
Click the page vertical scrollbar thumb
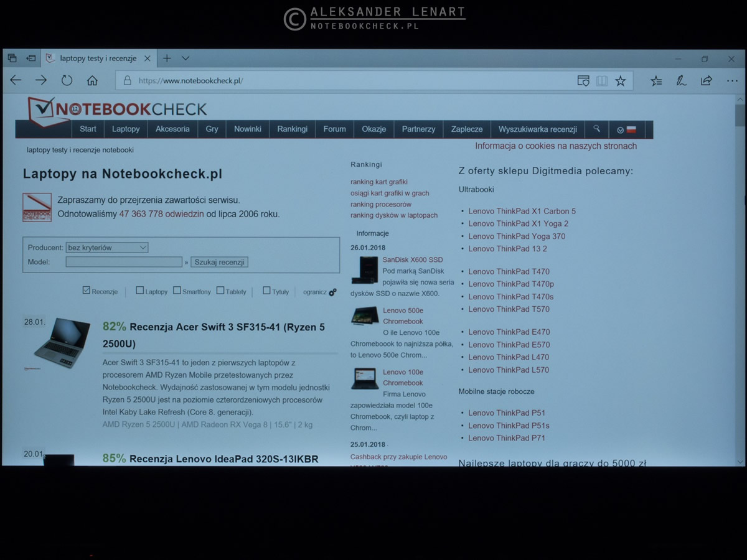click(740, 116)
